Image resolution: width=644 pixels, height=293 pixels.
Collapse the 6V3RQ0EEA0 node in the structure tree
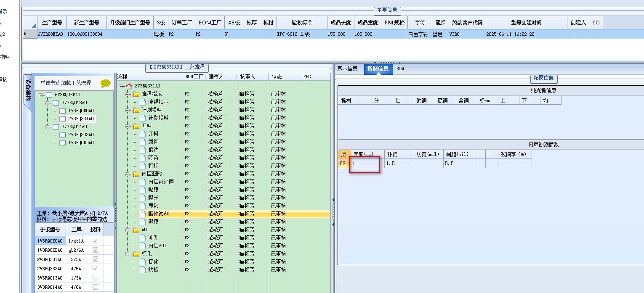pos(41,95)
